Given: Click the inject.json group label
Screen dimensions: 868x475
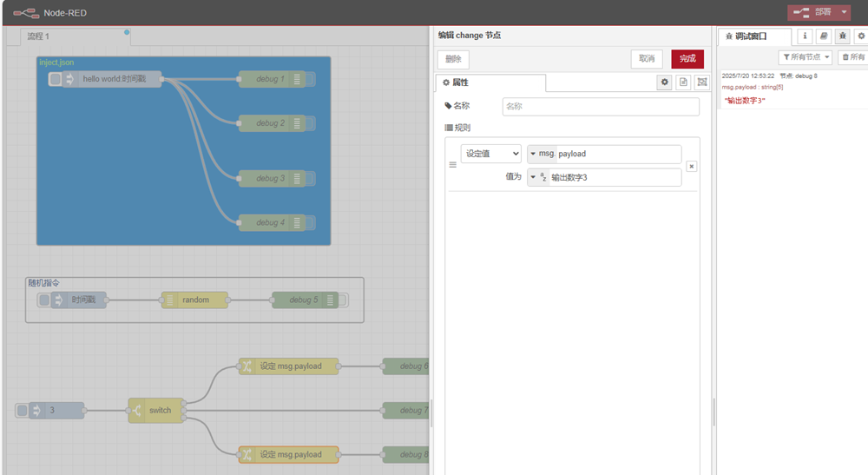Looking at the screenshot, I should pyautogui.click(x=56, y=63).
